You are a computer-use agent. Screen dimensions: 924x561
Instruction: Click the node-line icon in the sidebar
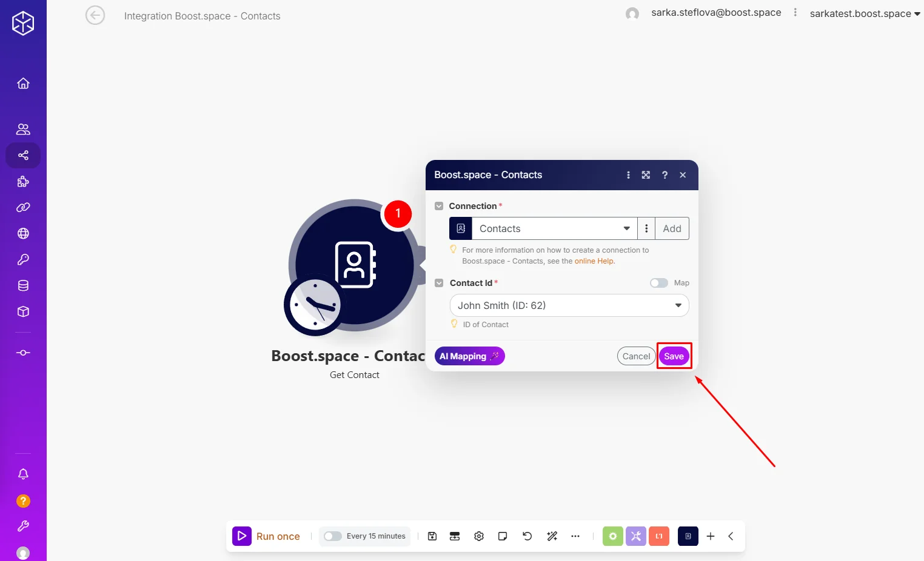coord(23,353)
